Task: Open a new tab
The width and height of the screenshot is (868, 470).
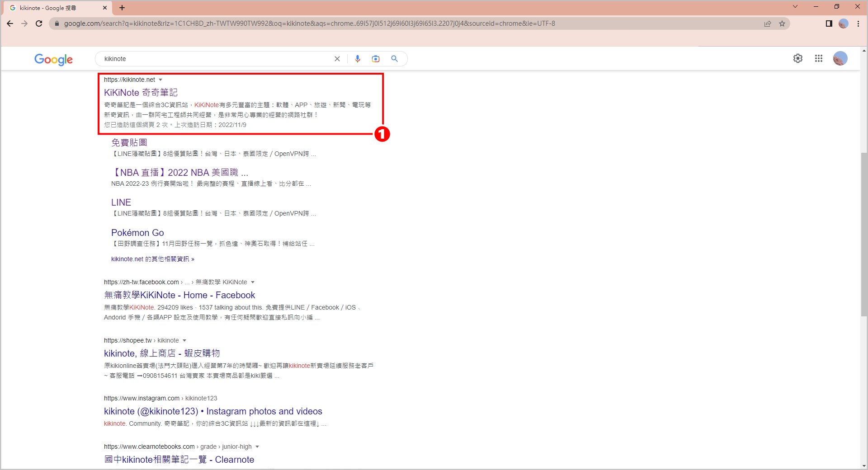Action: 122,8
